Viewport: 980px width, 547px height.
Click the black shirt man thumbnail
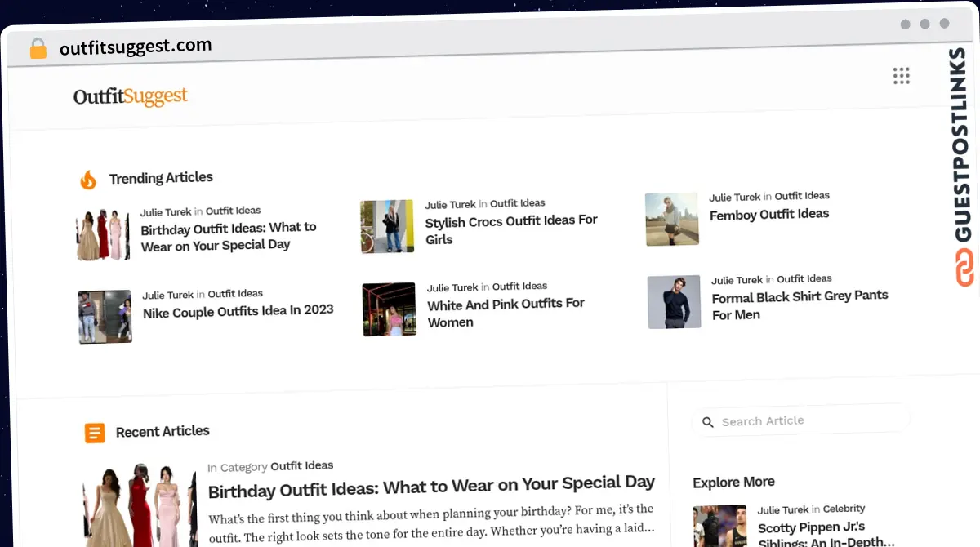674,302
